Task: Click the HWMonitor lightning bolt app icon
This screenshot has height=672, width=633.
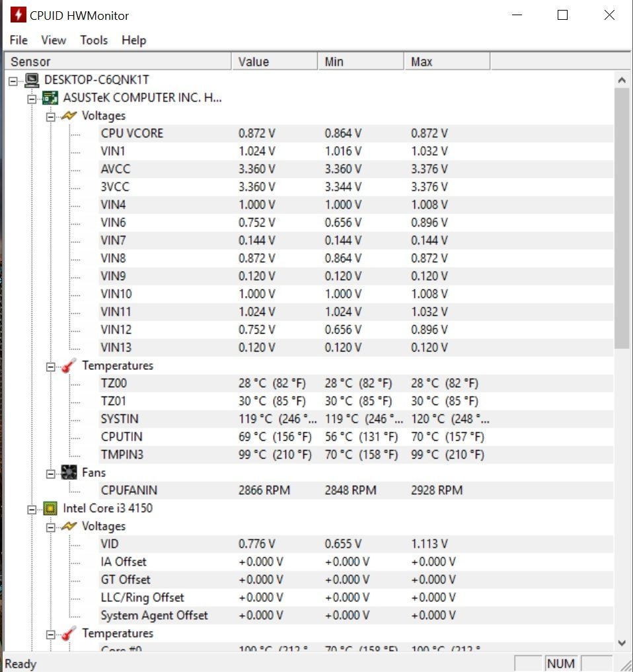Action: click(x=18, y=15)
